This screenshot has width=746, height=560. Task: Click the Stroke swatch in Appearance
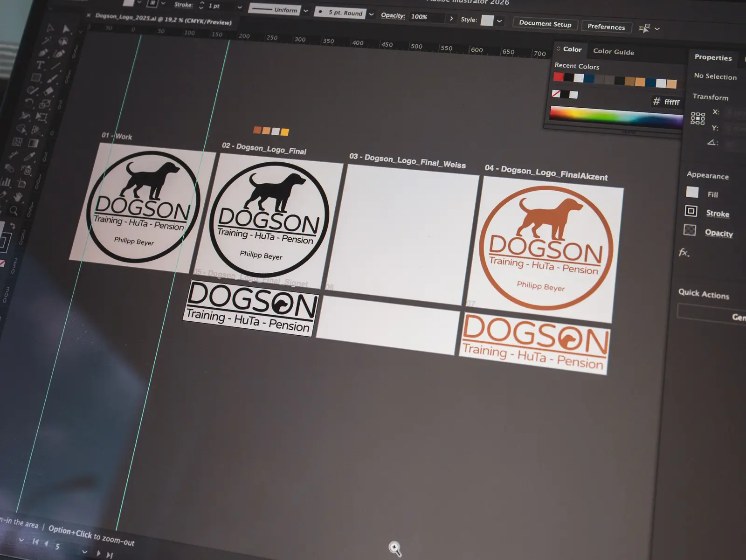[691, 211]
